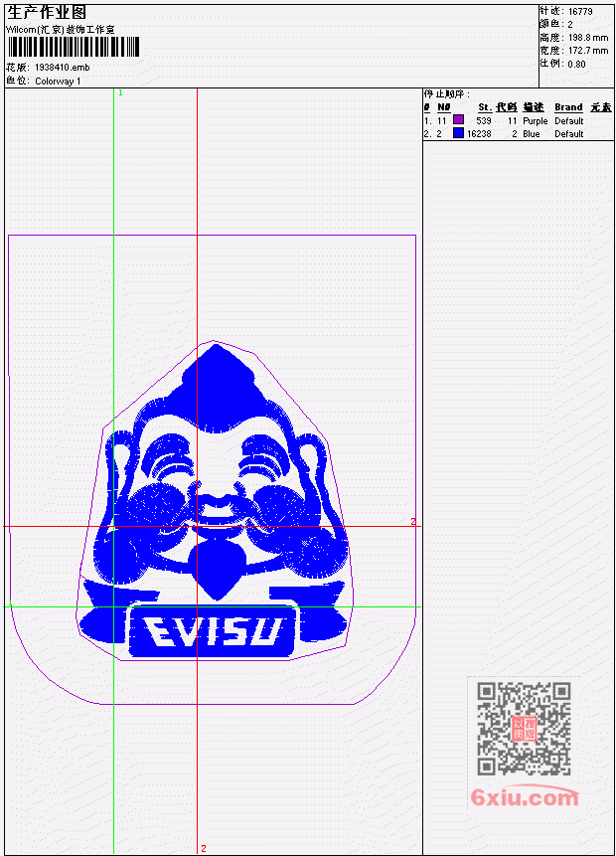
Task: Click the '描述' column header
Action: point(534,107)
